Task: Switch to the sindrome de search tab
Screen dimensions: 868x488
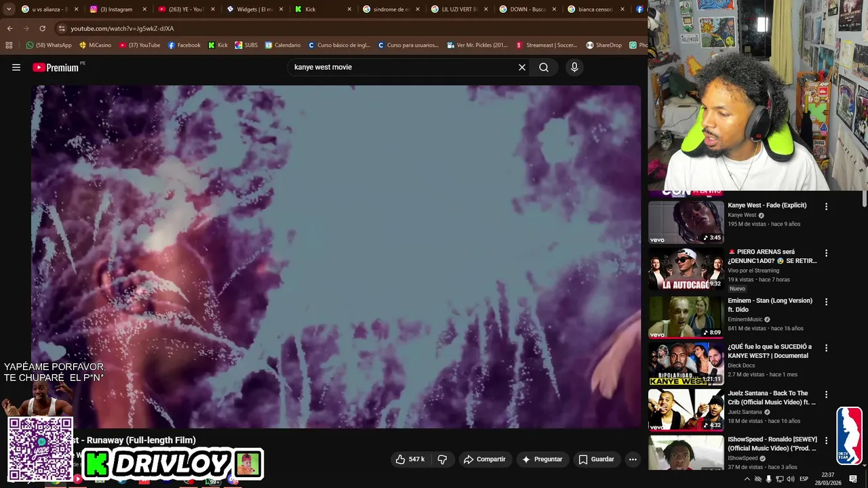Action: coord(390,9)
